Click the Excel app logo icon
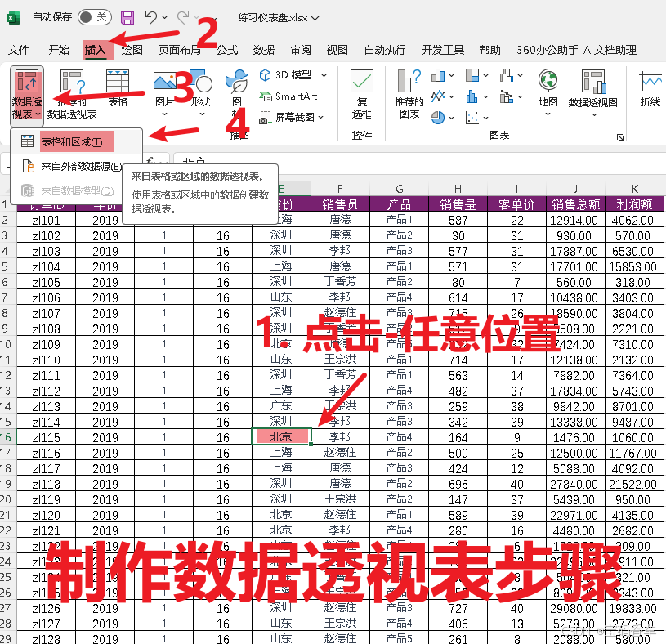 point(13,18)
